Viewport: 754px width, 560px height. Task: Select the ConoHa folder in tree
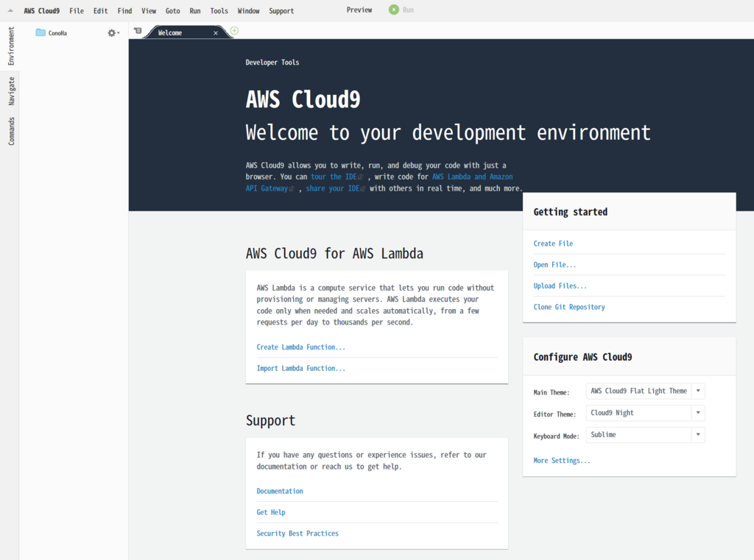[x=57, y=33]
